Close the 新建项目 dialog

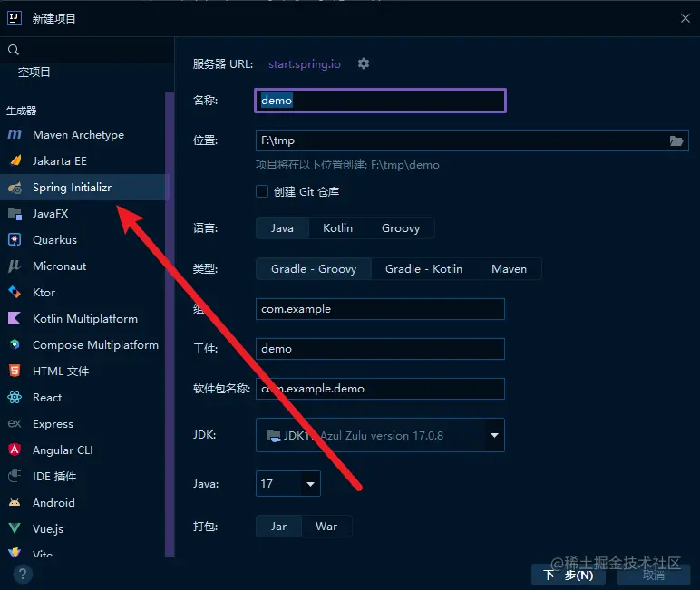(685, 18)
